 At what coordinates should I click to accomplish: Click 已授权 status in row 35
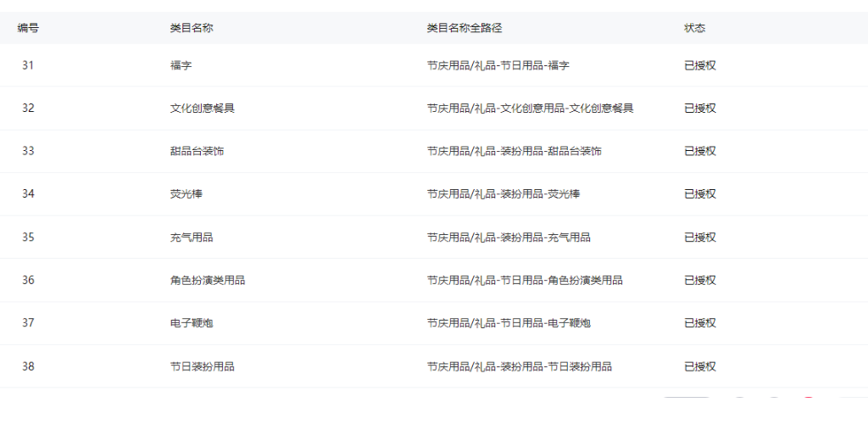[700, 237]
